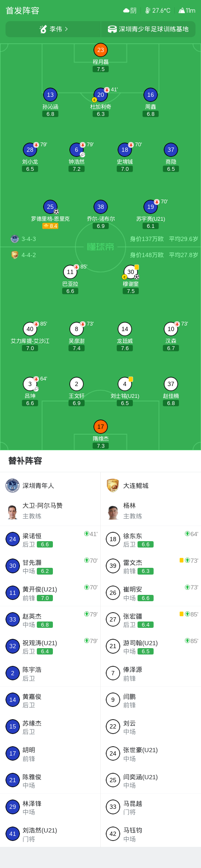Select substitute 梁诺恒 number 24
This screenshot has width=201, height=868.
click(50, 539)
